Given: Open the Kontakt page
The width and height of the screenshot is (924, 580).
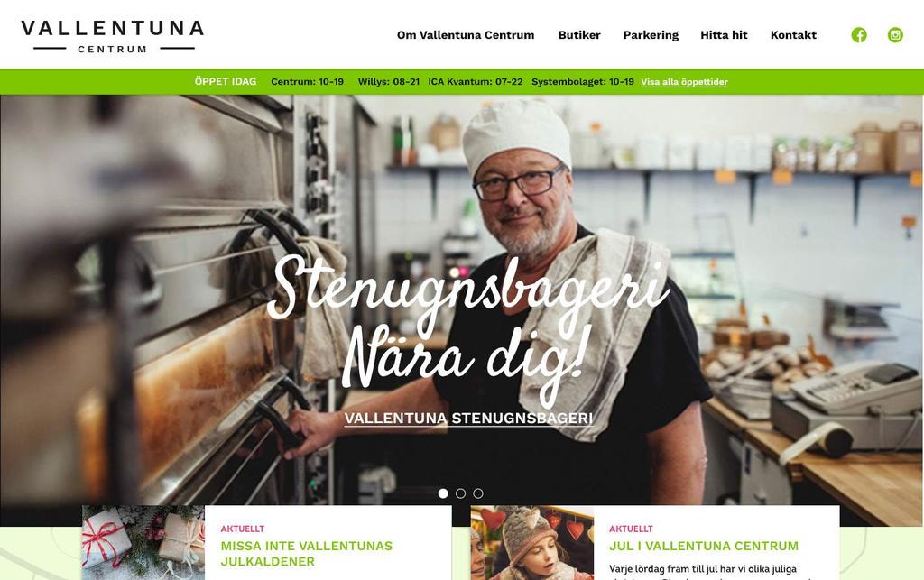Looking at the screenshot, I should point(793,35).
